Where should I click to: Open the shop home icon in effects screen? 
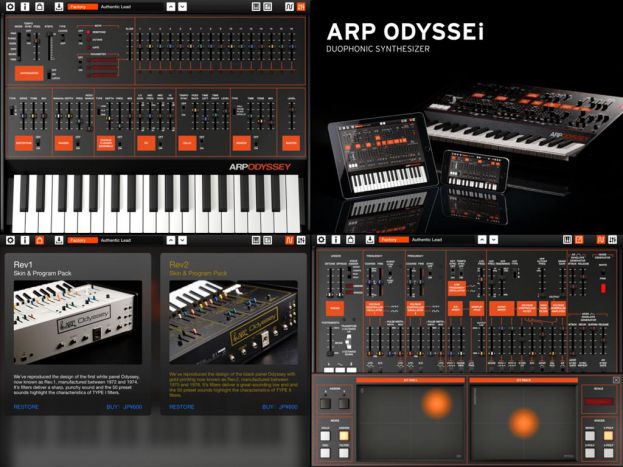39,6
